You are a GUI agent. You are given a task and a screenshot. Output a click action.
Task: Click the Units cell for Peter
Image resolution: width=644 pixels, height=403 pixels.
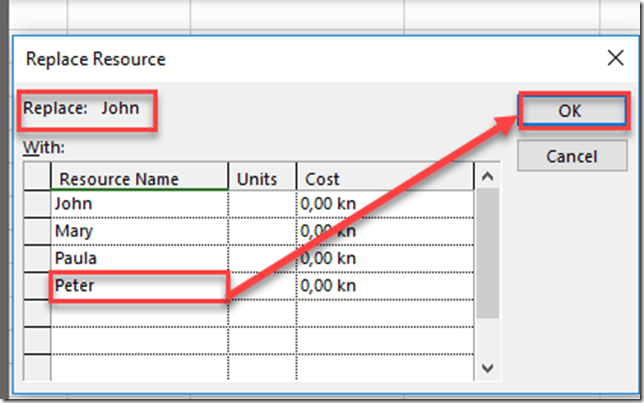click(262, 286)
